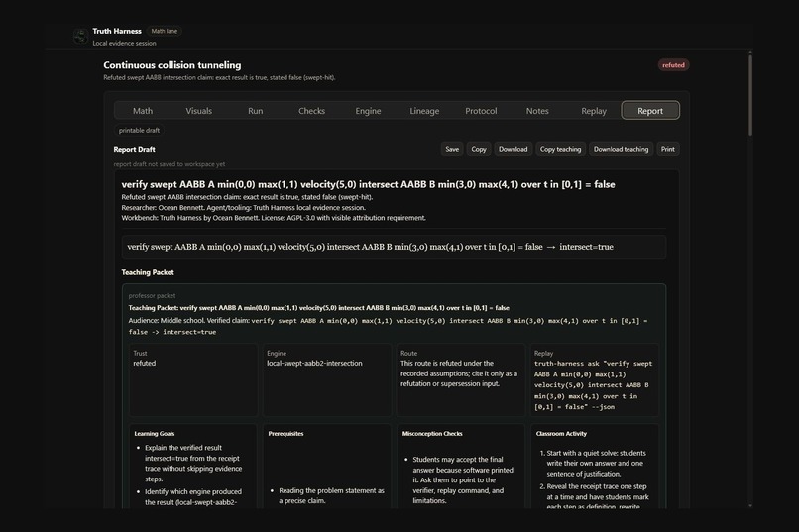Image resolution: width=799 pixels, height=532 pixels.
Task: Click 'Reveal the receipt trace' activity step
Action: point(597,497)
